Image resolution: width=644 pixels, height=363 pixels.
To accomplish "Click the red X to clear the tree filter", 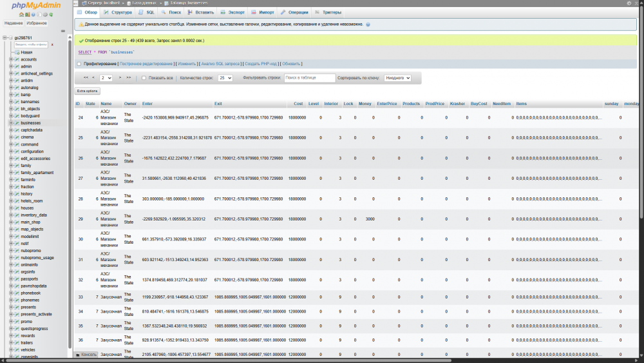I will tap(52, 44).
